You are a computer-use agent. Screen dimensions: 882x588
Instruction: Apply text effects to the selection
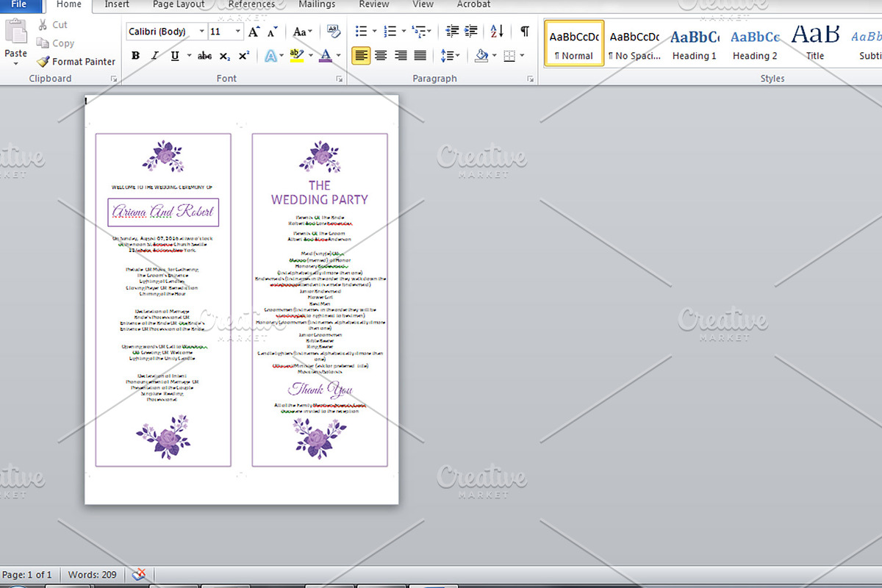pos(271,56)
